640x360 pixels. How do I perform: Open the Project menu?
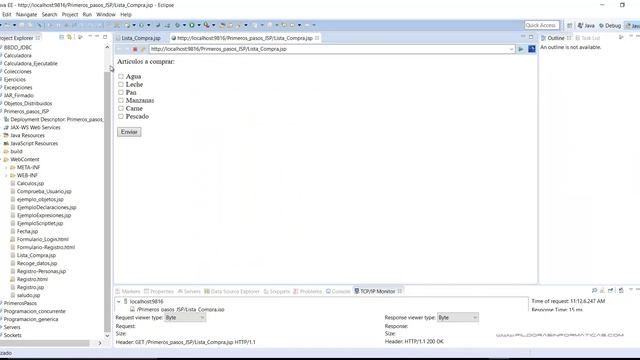point(70,14)
